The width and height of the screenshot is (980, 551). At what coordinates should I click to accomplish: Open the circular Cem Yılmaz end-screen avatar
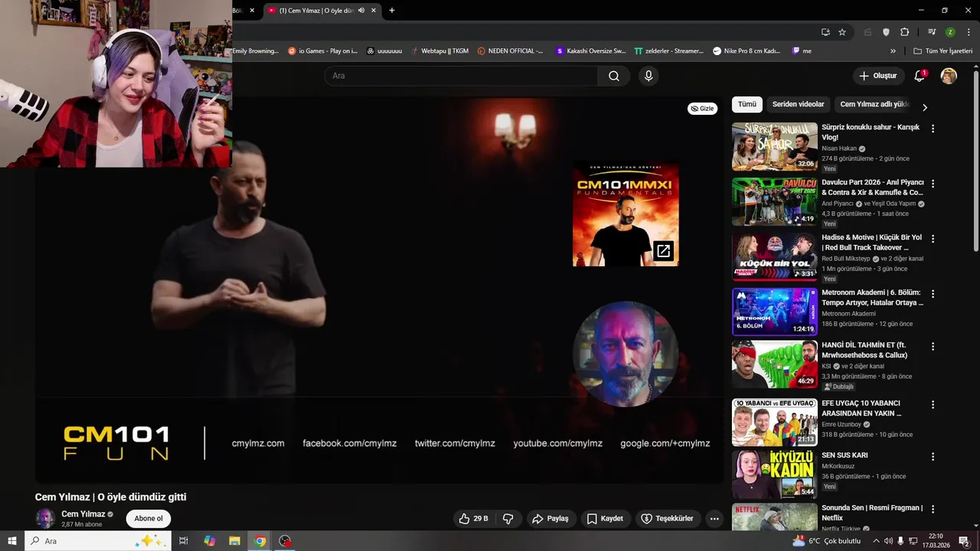coord(626,354)
